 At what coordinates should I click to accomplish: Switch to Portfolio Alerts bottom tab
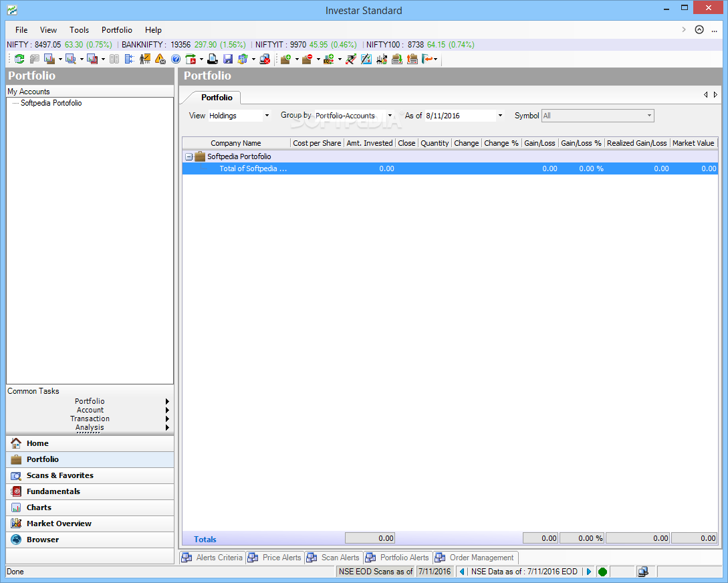(398, 558)
